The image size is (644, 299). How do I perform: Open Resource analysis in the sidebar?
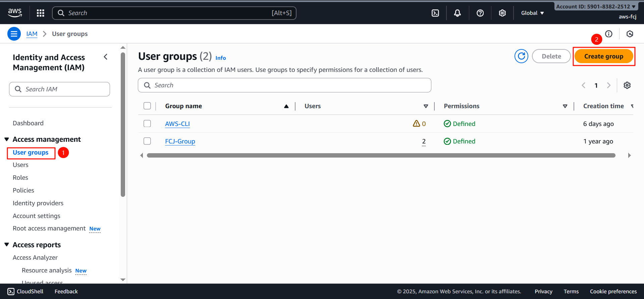tap(47, 270)
